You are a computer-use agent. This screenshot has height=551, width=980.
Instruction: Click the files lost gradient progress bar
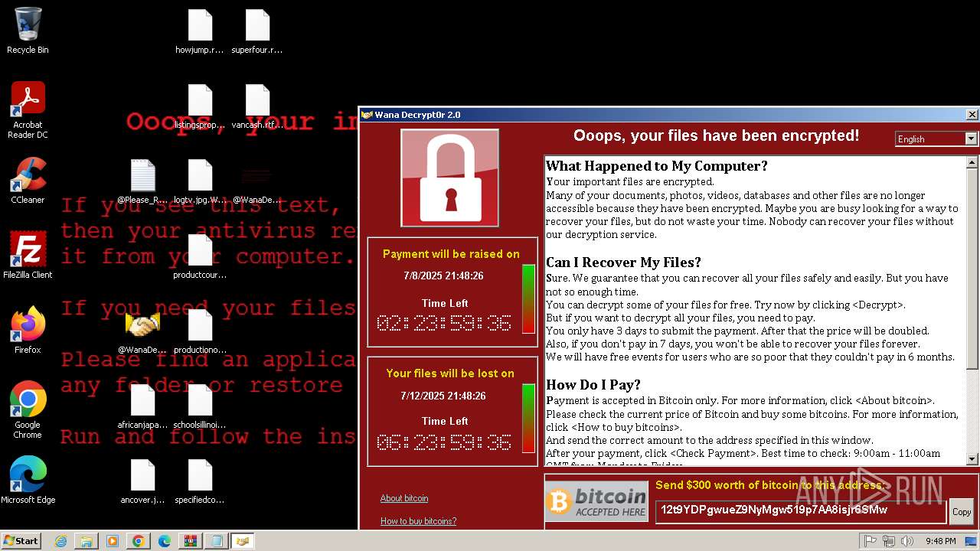point(528,419)
